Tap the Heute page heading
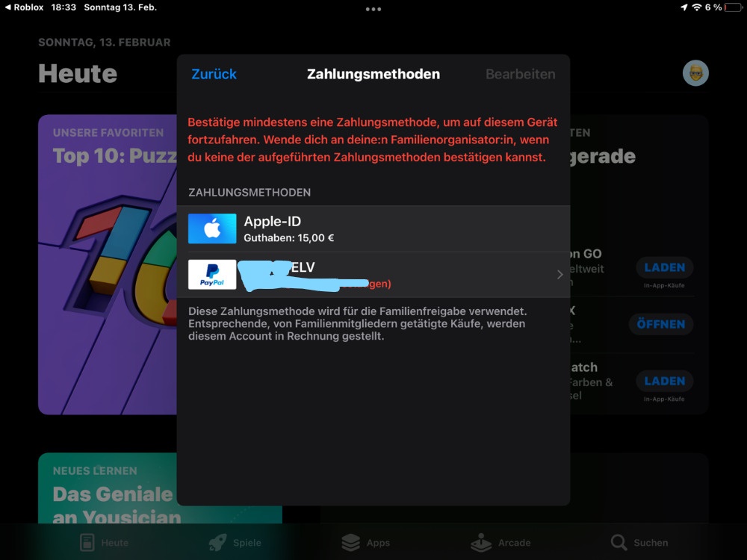The width and height of the screenshot is (747, 560). pos(78,74)
